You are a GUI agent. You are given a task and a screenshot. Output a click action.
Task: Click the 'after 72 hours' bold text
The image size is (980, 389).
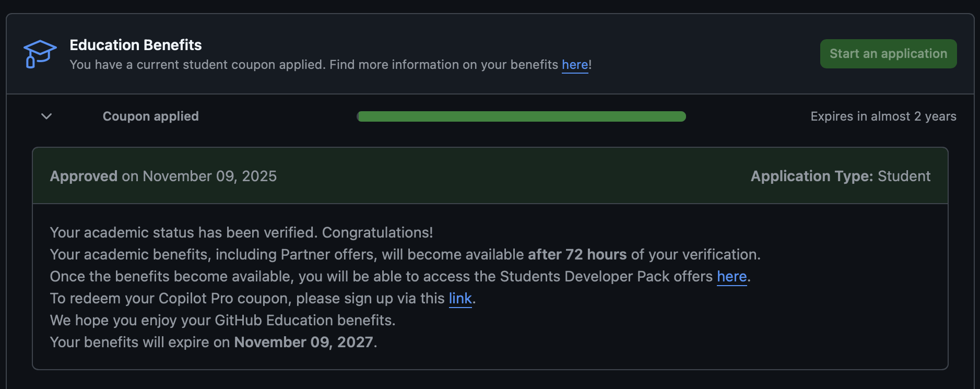[576, 254]
